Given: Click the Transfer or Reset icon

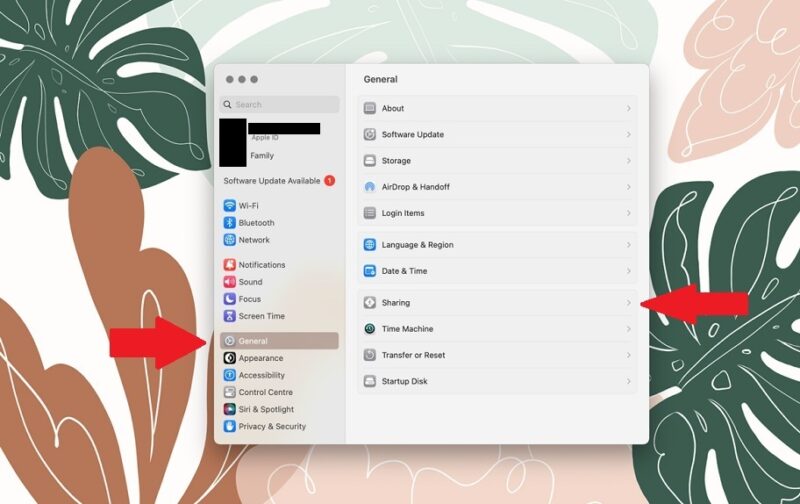Looking at the screenshot, I should click(370, 355).
